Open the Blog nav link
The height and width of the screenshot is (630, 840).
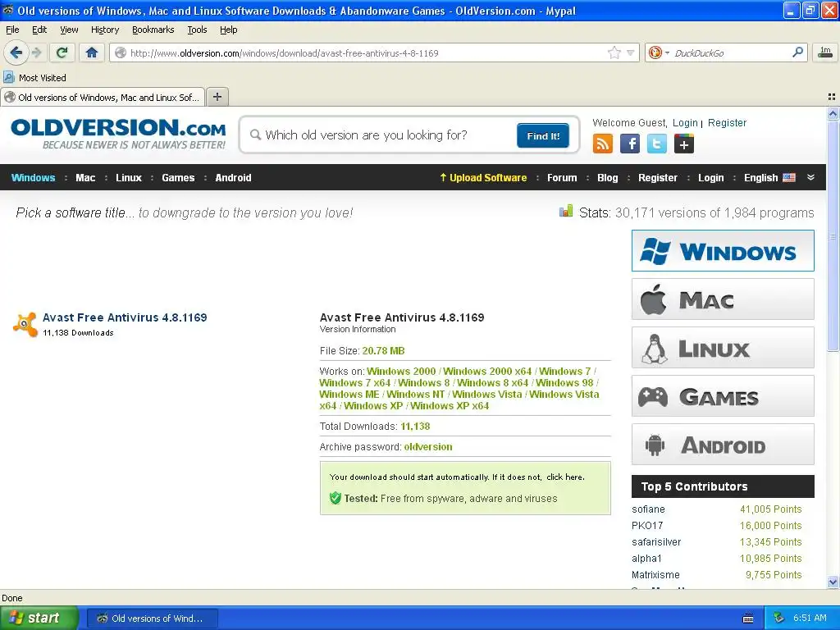(608, 178)
